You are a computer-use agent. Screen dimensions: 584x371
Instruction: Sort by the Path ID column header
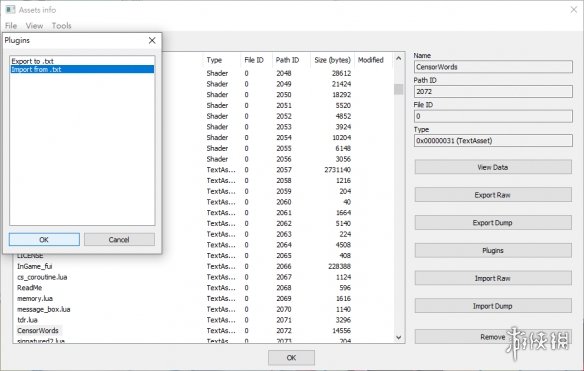[291, 60]
